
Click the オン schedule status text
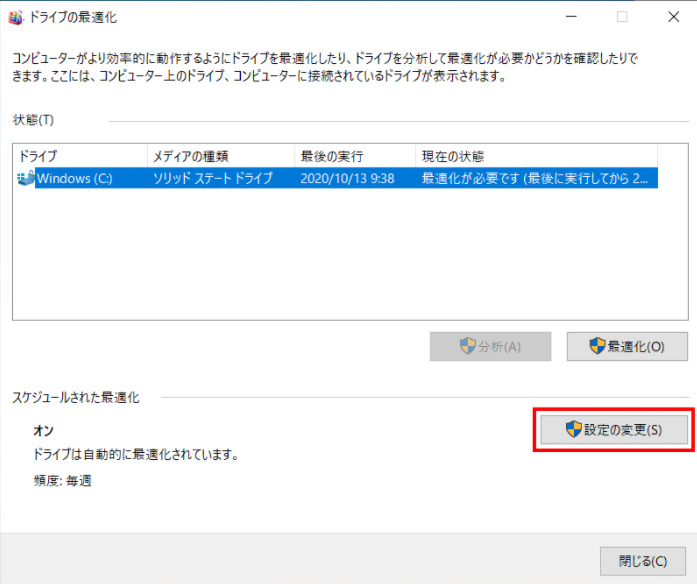coord(44,430)
